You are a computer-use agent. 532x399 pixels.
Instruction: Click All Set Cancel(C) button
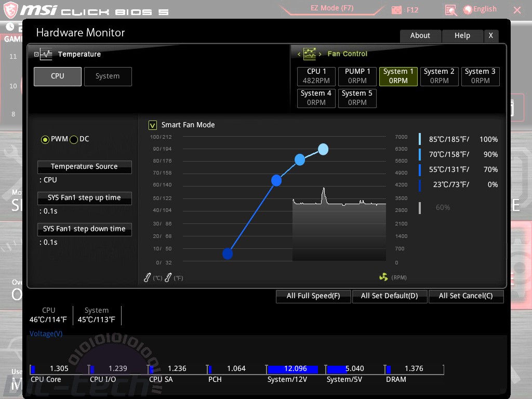point(466,296)
